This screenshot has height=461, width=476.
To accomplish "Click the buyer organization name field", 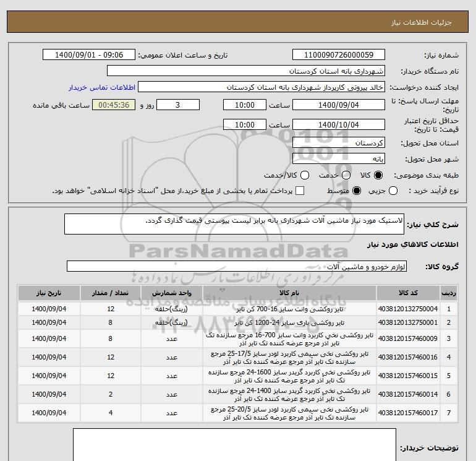I will pyautogui.click(x=246, y=71).
